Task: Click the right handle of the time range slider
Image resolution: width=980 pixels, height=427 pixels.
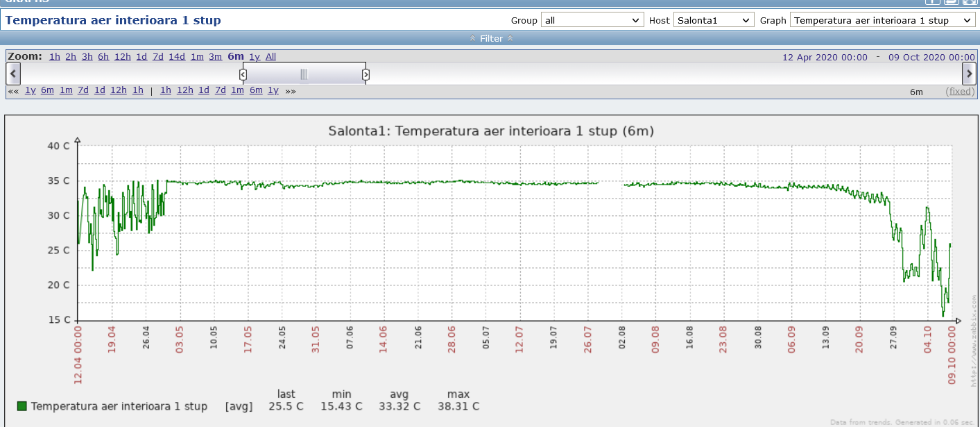Action: (366, 74)
